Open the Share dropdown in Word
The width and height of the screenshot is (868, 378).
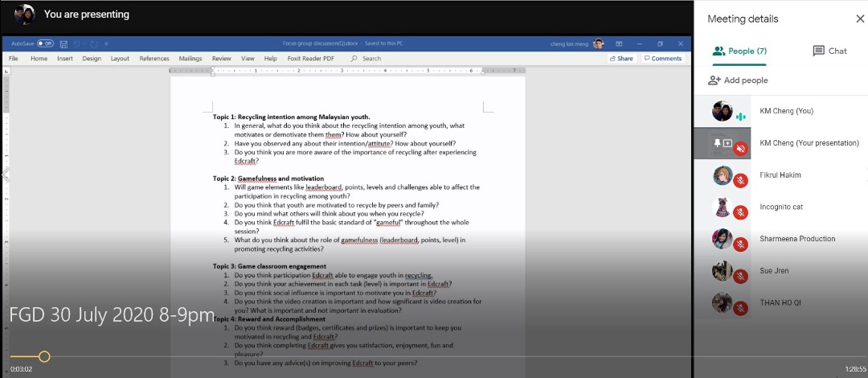[x=621, y=59]
